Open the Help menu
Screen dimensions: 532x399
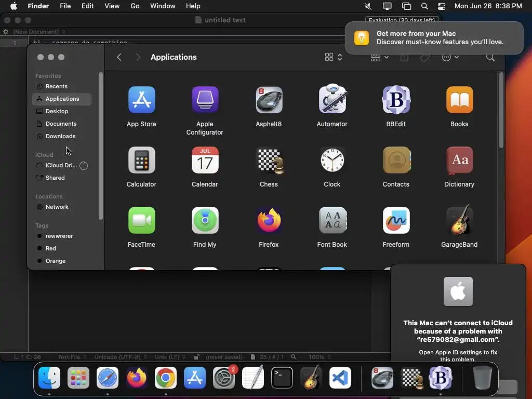(x=193, y=6)
